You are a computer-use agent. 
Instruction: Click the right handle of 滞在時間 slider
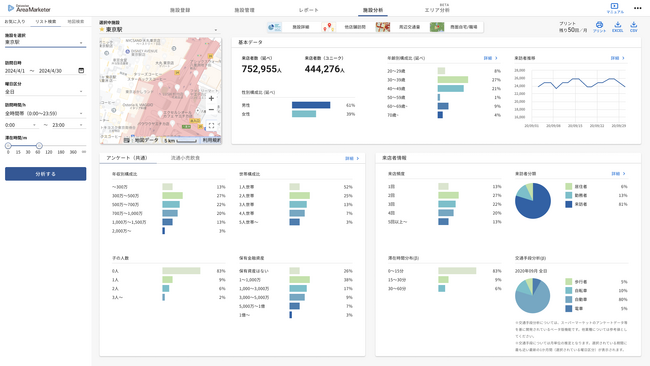pyautogui.click(x=39, y=146)
